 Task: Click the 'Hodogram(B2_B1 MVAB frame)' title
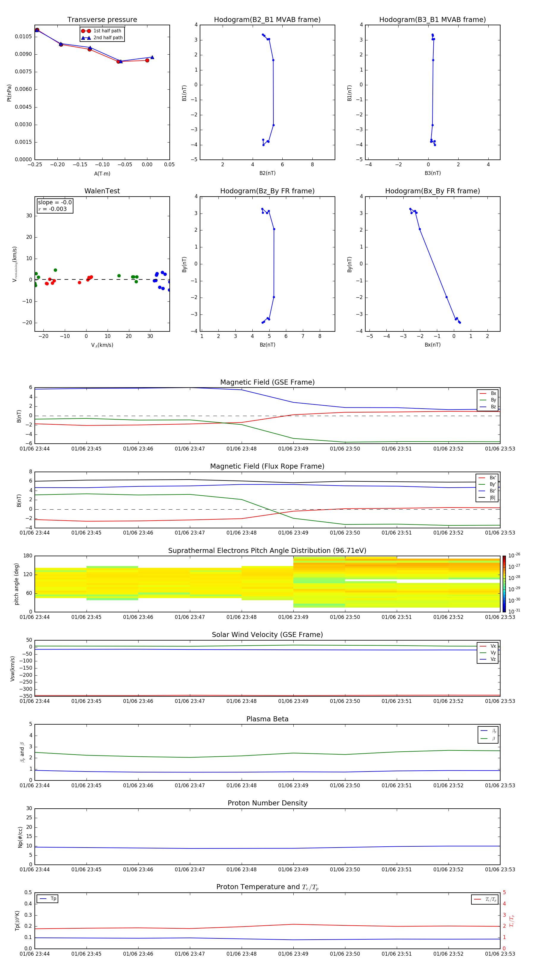267,19
